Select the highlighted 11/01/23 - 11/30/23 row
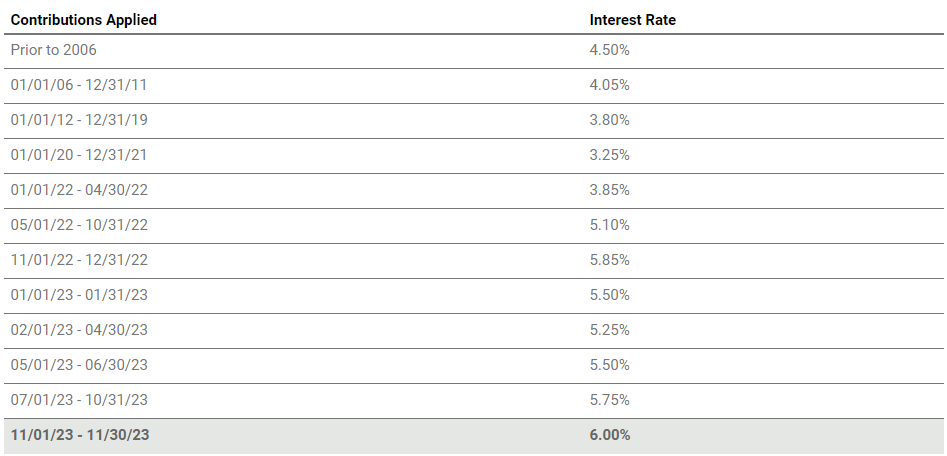The height and width of the screenshot is (456, 947). (474, 435)
